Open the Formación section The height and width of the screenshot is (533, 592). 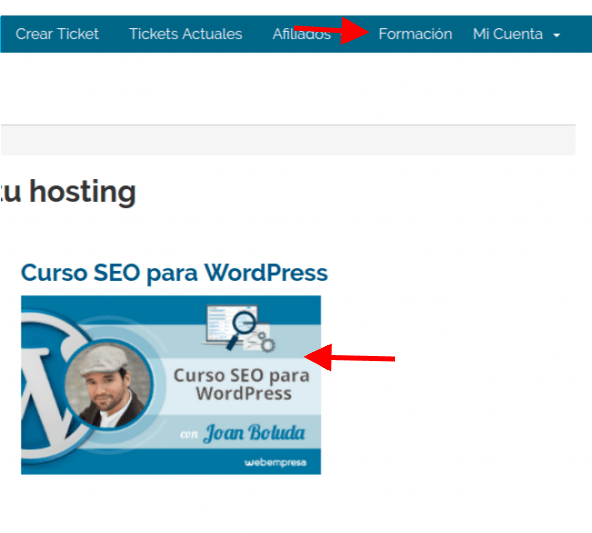[x=415, y=34]
